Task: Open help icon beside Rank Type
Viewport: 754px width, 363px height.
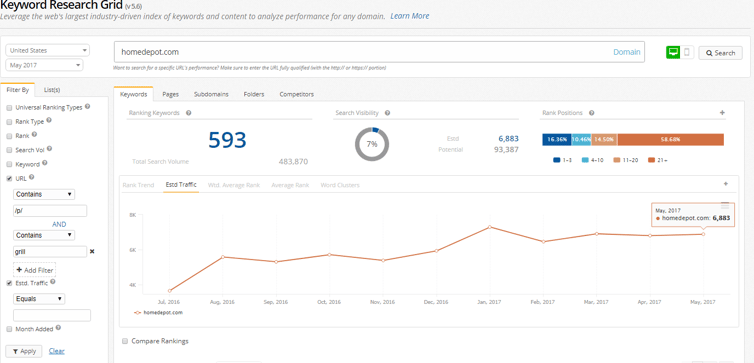Action: pos(49,121)
